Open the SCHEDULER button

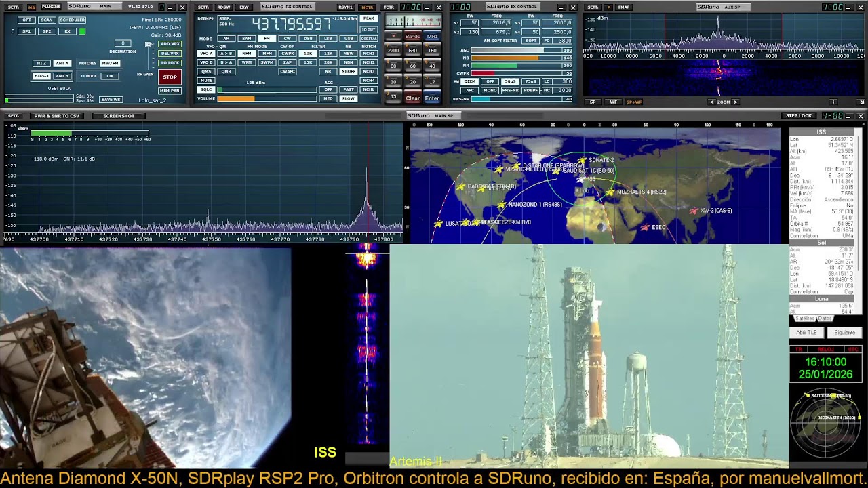[x=72, y=20]
